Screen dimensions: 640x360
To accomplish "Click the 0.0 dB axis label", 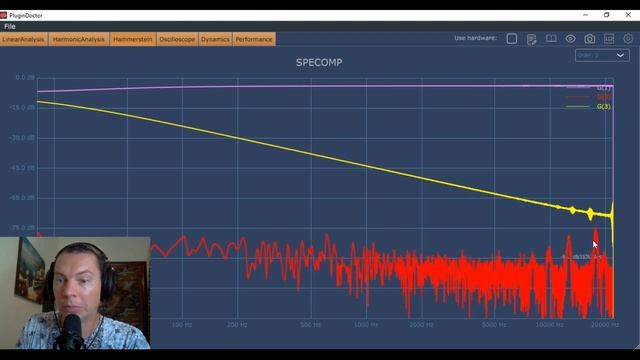I will pyautogui.click(x=25, y=78).
